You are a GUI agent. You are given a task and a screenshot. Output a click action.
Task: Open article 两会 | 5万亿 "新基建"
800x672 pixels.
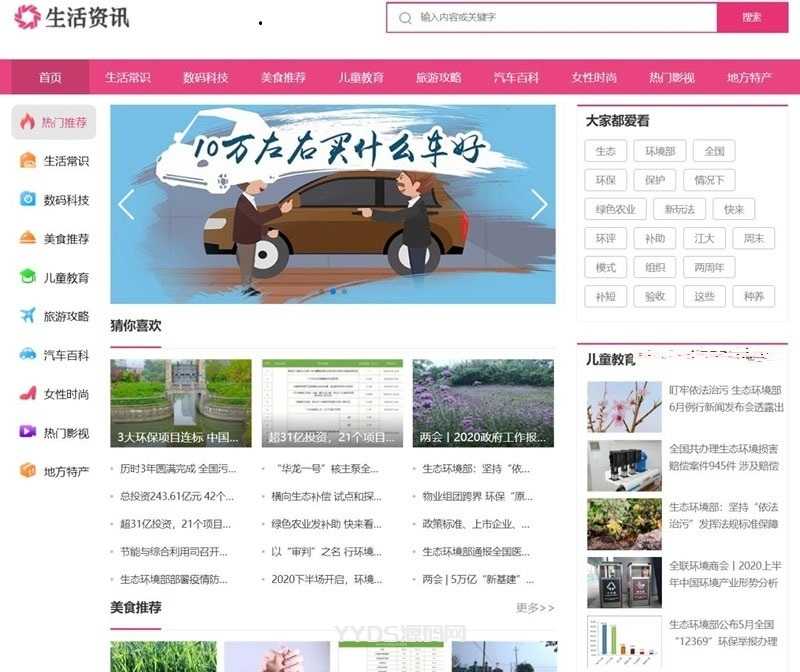pyautogui.click(x=478, y=579)
